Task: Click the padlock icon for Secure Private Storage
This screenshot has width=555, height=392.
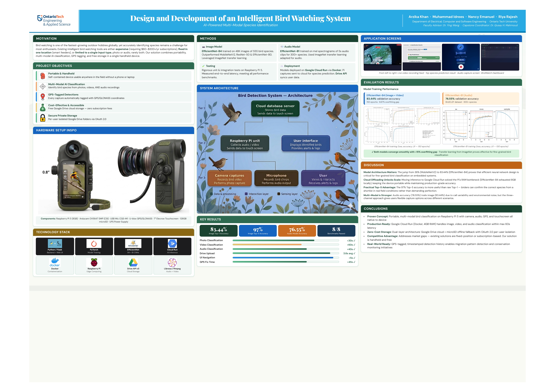Action: point(43,118)
